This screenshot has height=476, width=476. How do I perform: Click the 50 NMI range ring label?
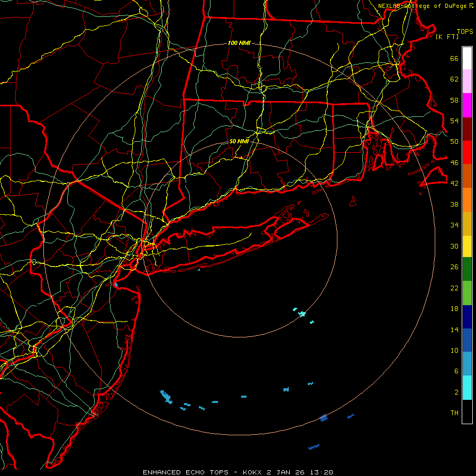pos(239,141)
